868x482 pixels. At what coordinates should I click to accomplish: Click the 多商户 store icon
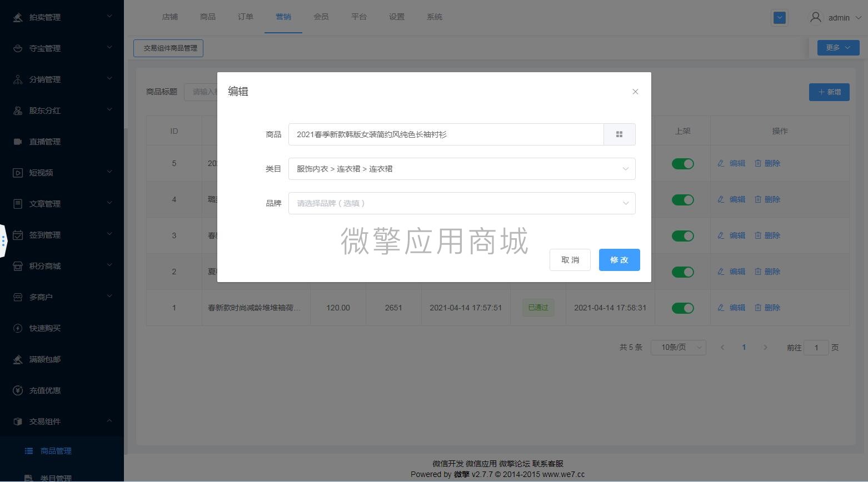18,297
